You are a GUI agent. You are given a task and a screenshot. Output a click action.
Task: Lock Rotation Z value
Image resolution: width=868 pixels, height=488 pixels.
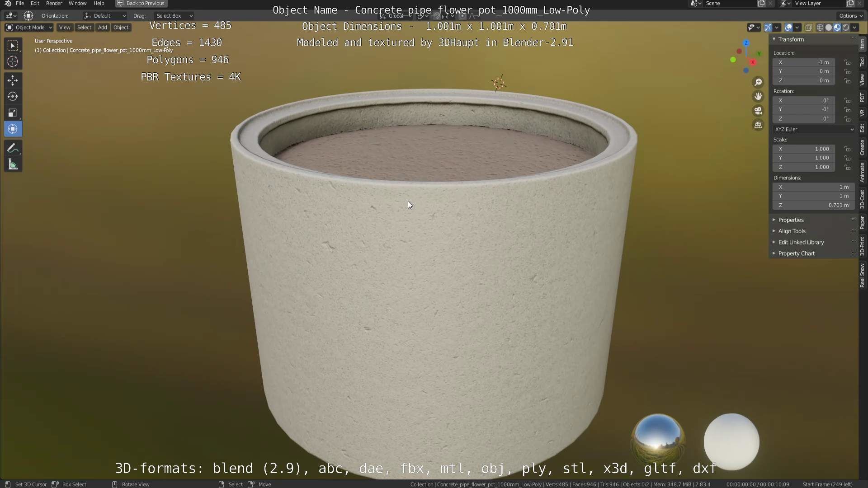(x=848, y=119)
